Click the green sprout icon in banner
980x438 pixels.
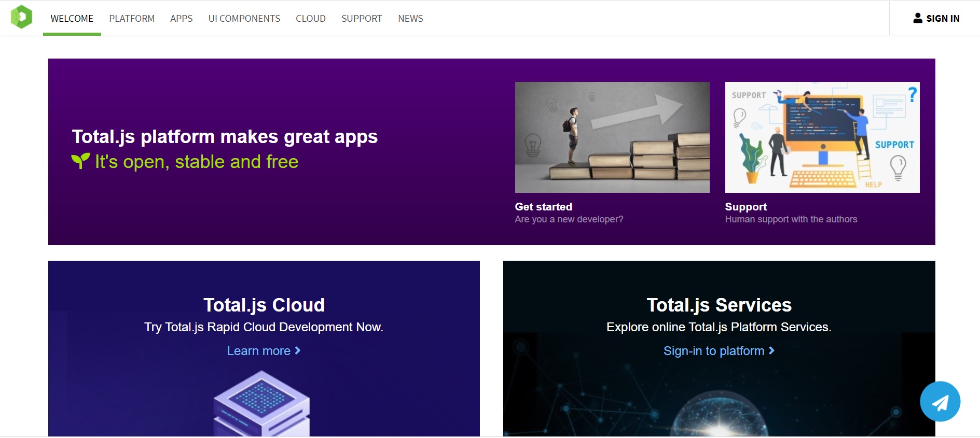pyautogui.click(x=80, y=161)
